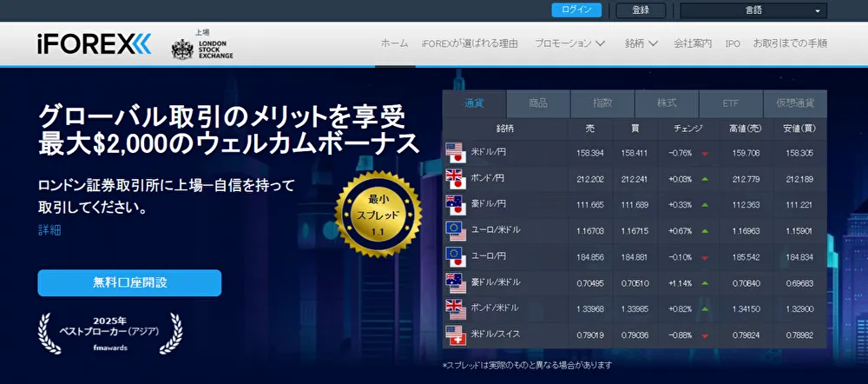Click the 登録 button

pos(641,10)
